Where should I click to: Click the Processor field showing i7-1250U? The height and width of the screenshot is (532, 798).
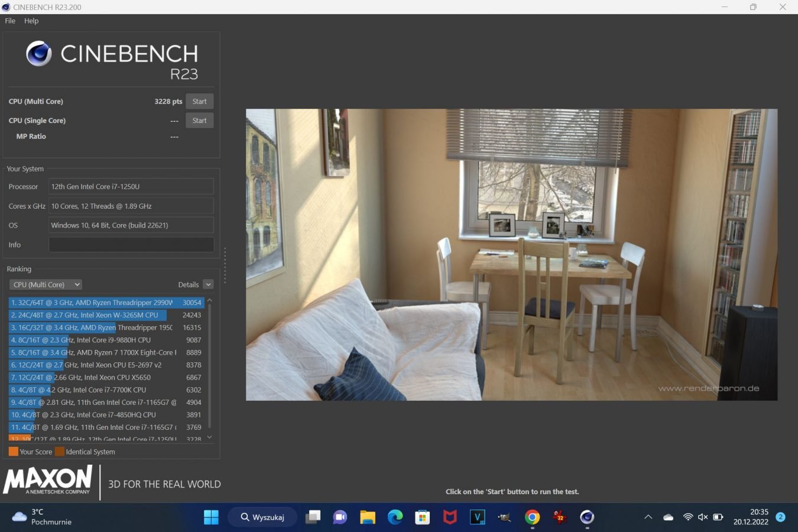[131, 187]
